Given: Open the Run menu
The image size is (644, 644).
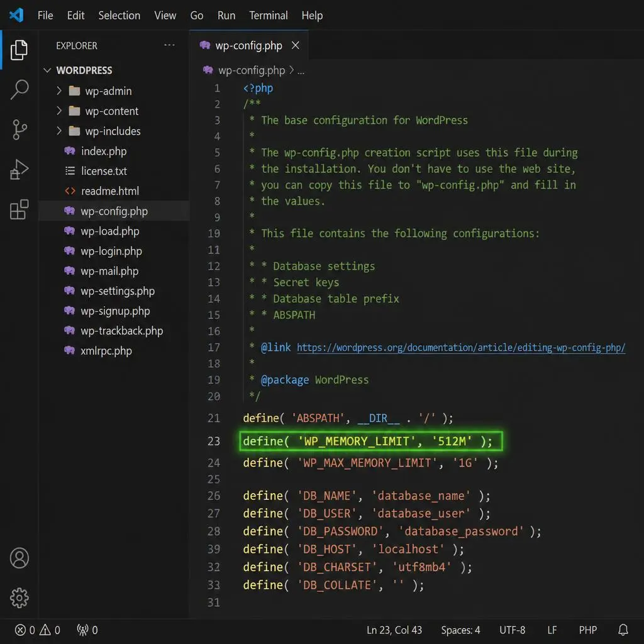Looking at the screenshot, I should click(x=226, y=16).
